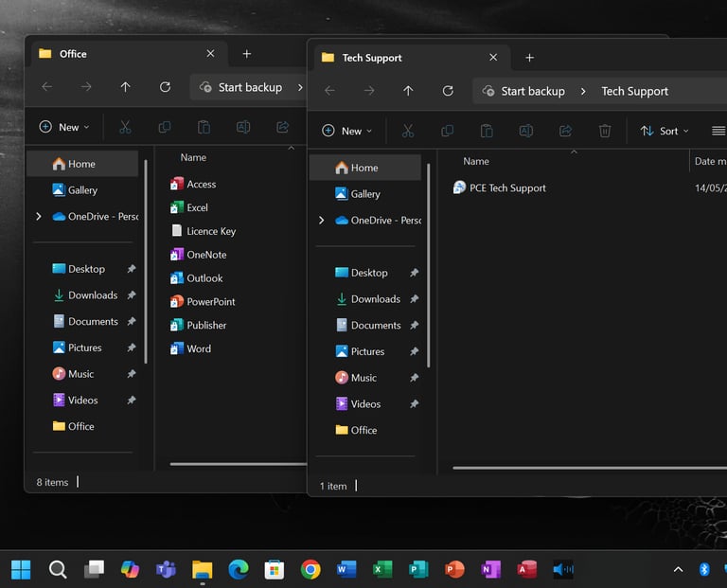Show hidden system tray icons
Screen dimensions: 727x588
pos(678,569)
